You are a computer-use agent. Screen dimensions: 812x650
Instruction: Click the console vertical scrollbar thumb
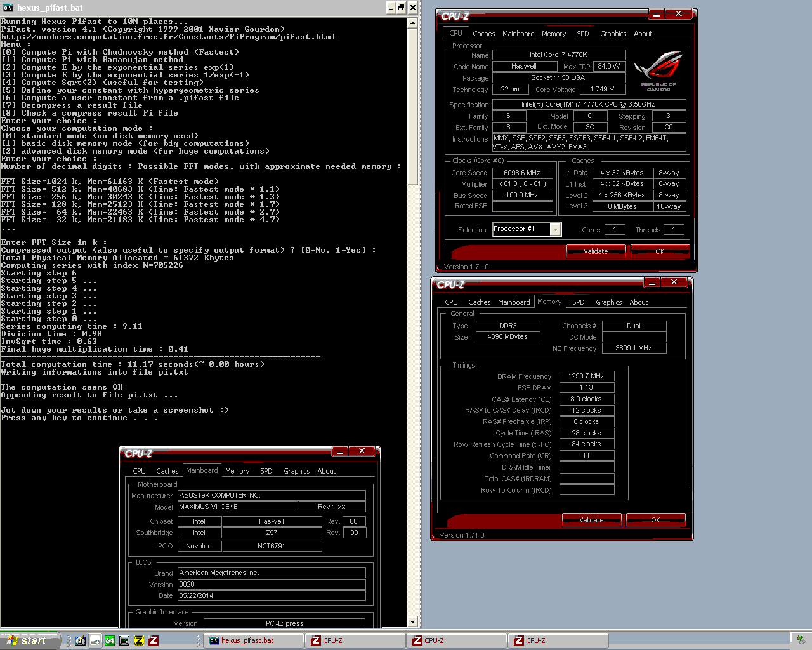[x=412, y=107]
